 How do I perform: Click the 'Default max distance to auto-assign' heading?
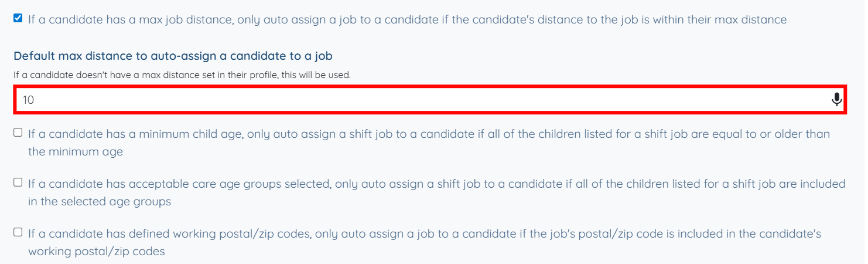pyautogui.click(x=173, y=56)
